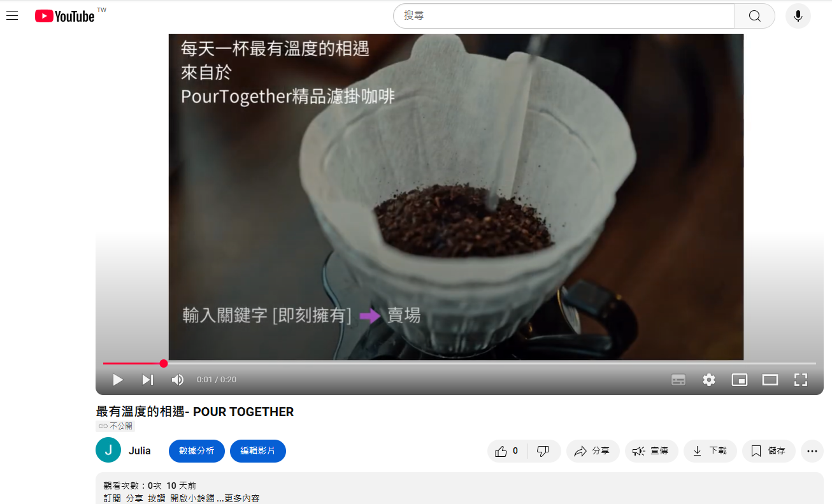
Task: Switch to theater mode
Action: click(x=770, y=380)
